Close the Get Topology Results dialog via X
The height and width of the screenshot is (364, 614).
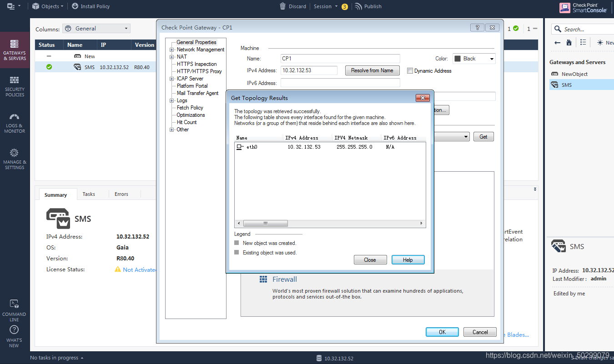423,98
